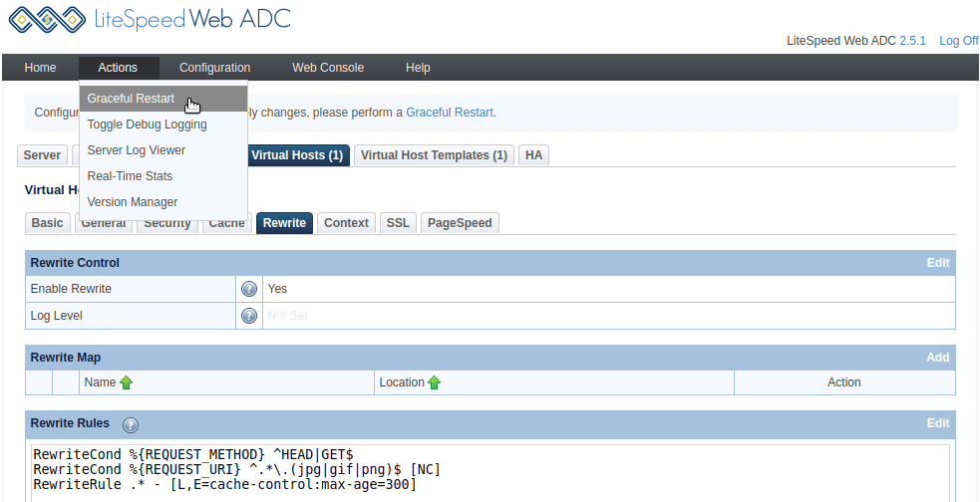Screen dimensions: 980x502
Task: Open help icon for Log Level
Action: 249,316
